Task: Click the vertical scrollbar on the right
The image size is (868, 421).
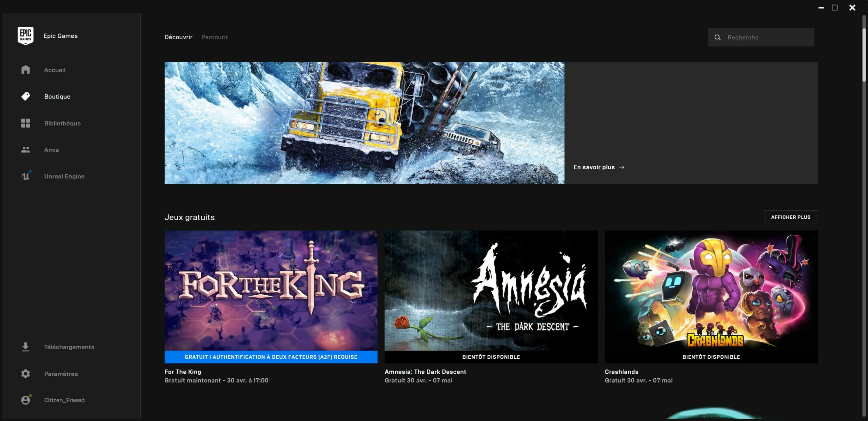Action: (864, 54)
